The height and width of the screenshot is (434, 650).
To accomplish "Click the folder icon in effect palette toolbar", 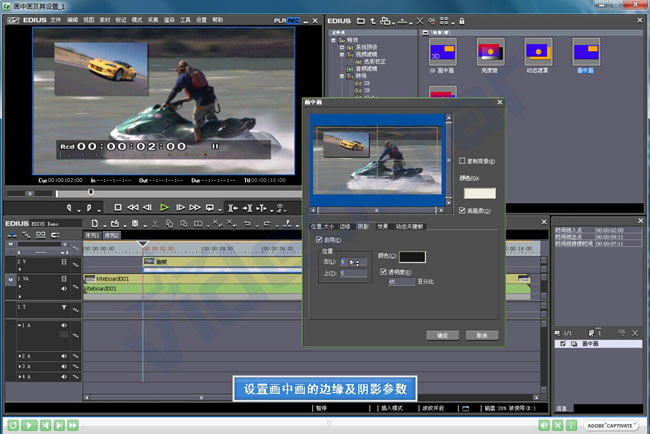I will [x=361, y=21].
